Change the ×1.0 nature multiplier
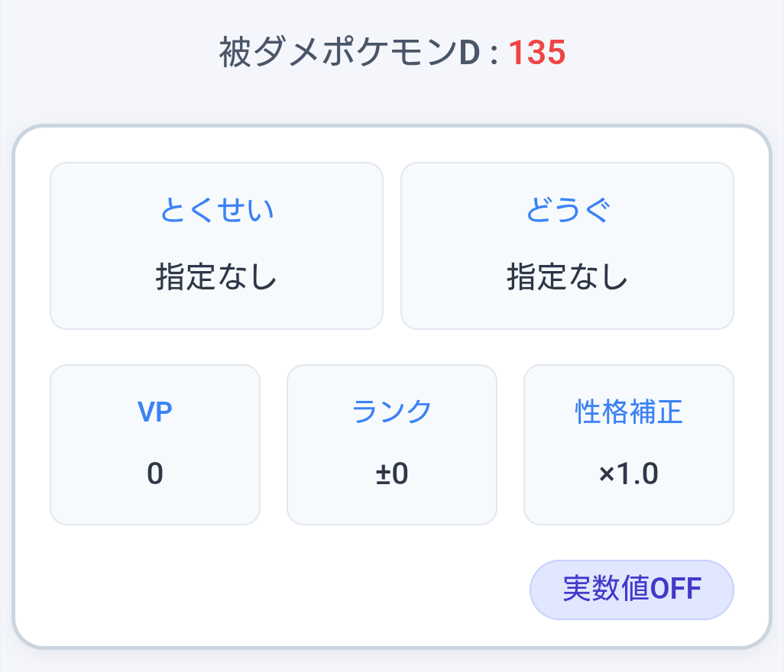The width and height of the screenshot is (784, 672). click(628, 473)
